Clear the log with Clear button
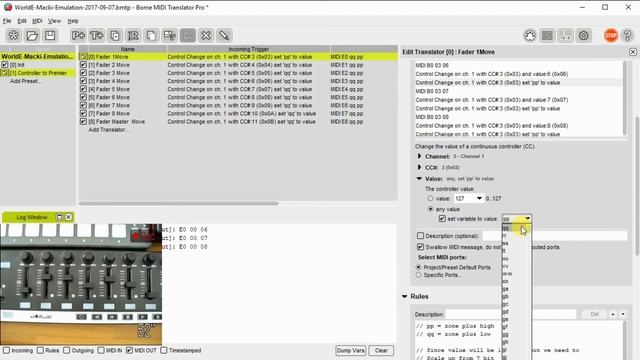 381,350
